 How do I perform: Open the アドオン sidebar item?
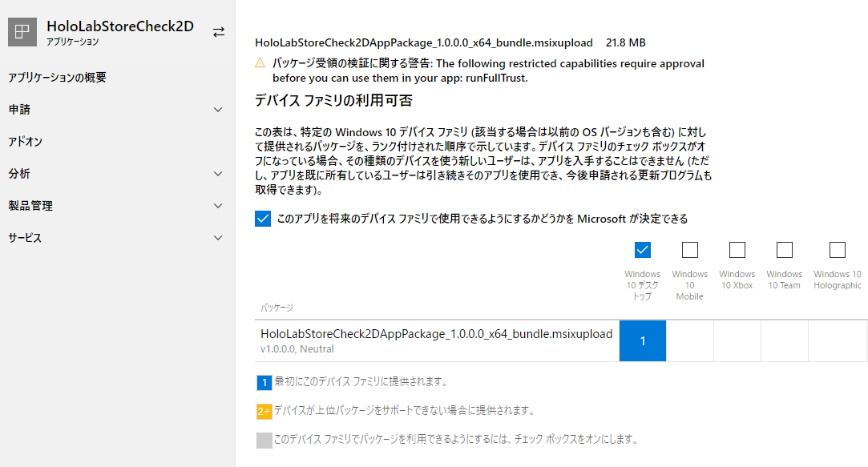[26, 142]
